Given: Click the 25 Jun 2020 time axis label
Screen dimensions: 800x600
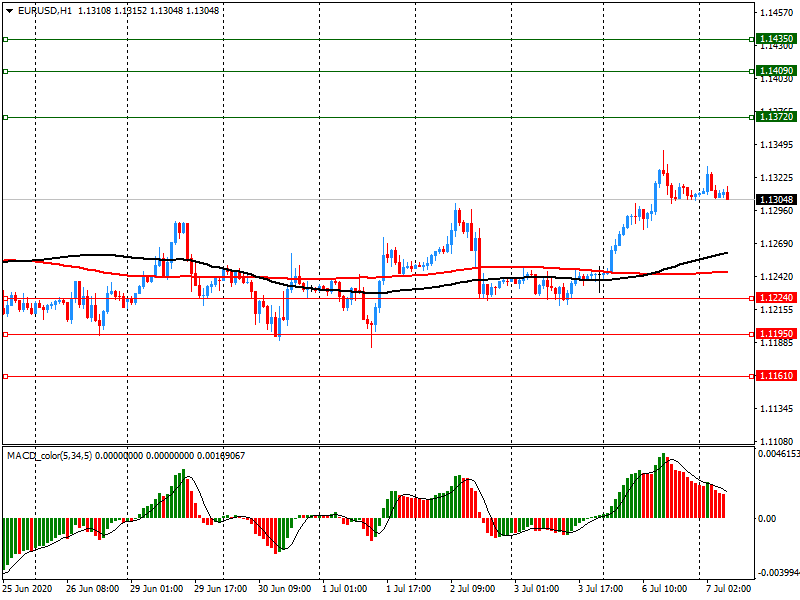Looking at the screenshot, I should tap(28, 589).
